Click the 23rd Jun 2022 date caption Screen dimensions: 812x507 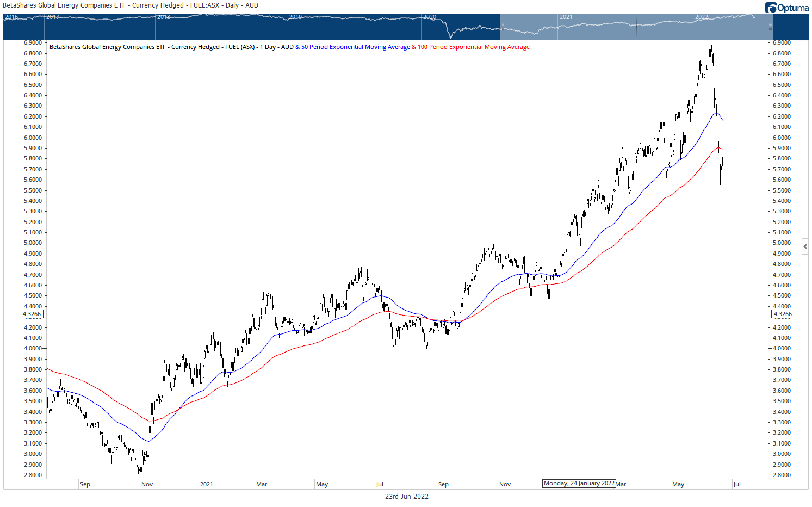coord(406,496)
